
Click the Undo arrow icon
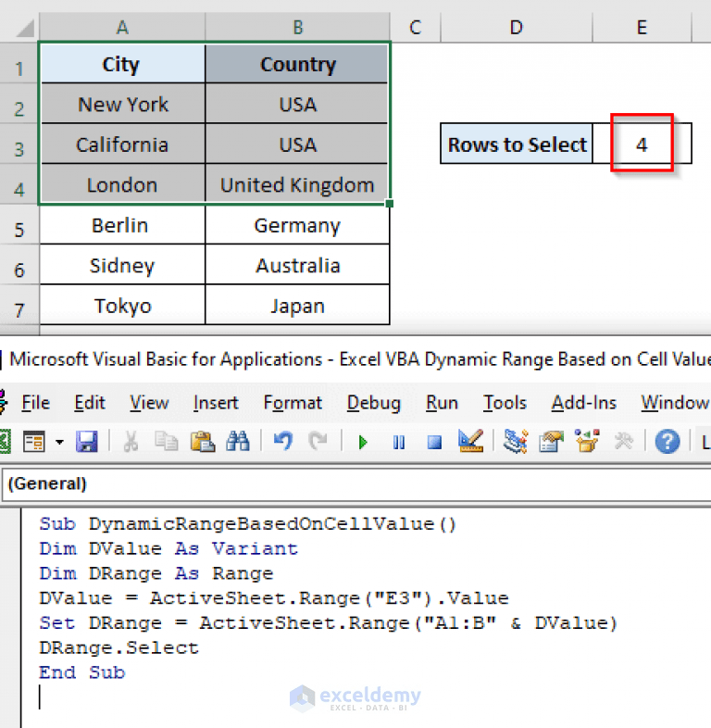click(282, 441)
